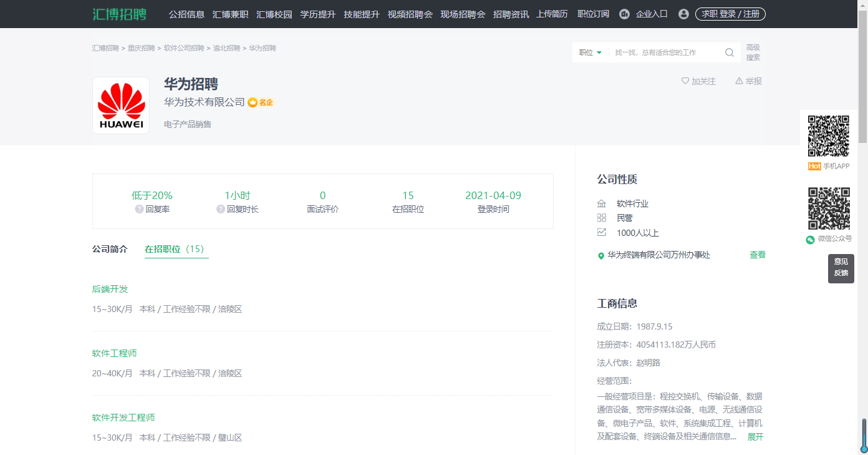Viewport: 868px width, 455px height.
Task: Click the 渝北招聘 breadcrumb link
Action: 226,48
